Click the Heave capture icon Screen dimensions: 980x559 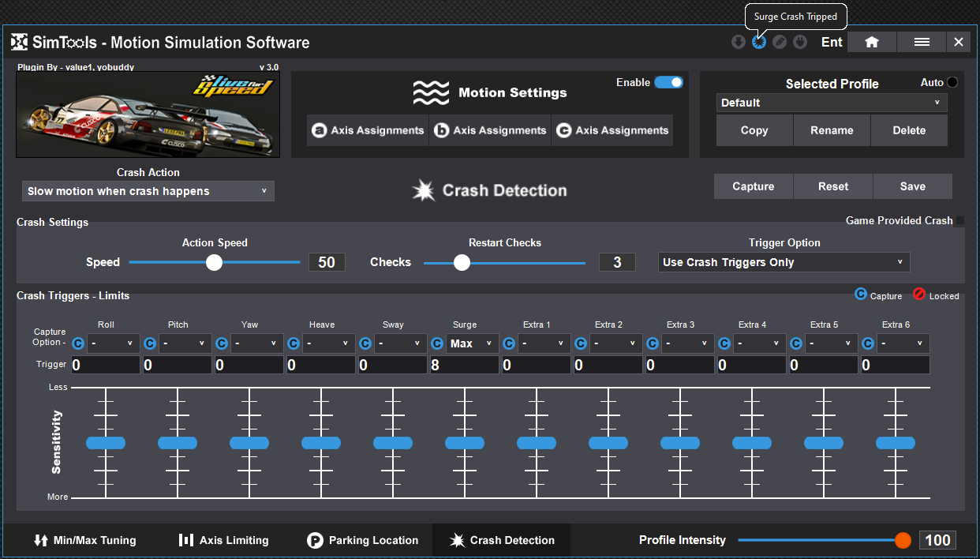294,343
